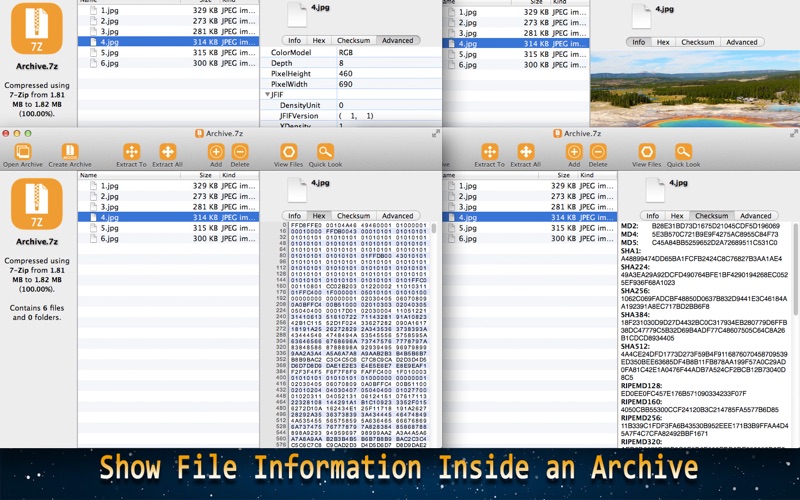800x500 pixels.
Task: Select 2.jpg in the hex-dump window list
Action: [168, 196]
